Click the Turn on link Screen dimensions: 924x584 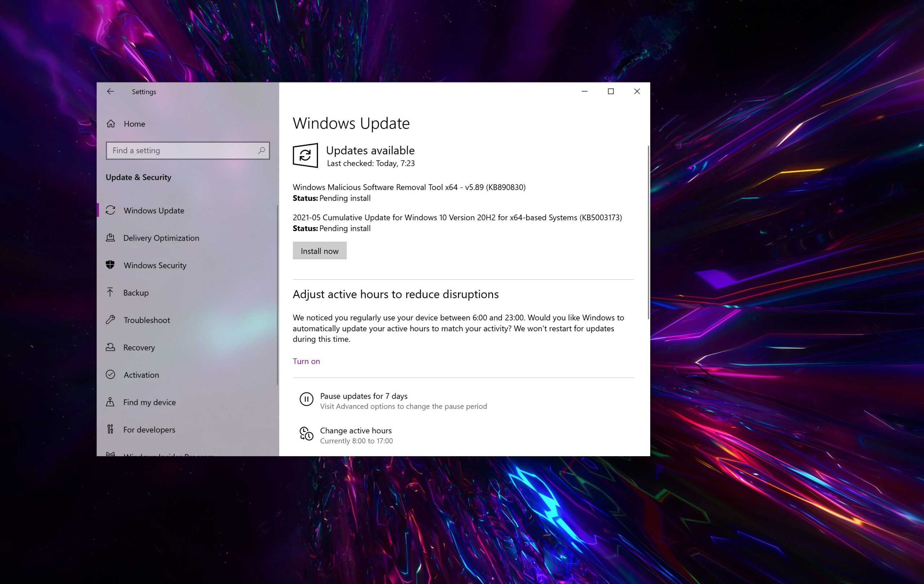[x=306, y=361]
